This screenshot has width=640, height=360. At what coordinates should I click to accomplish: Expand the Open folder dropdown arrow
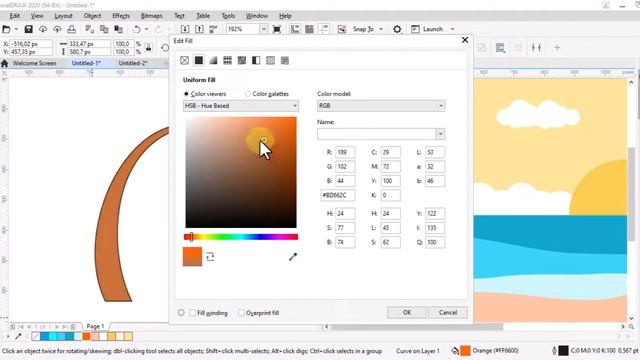click(x=16, y=29)
